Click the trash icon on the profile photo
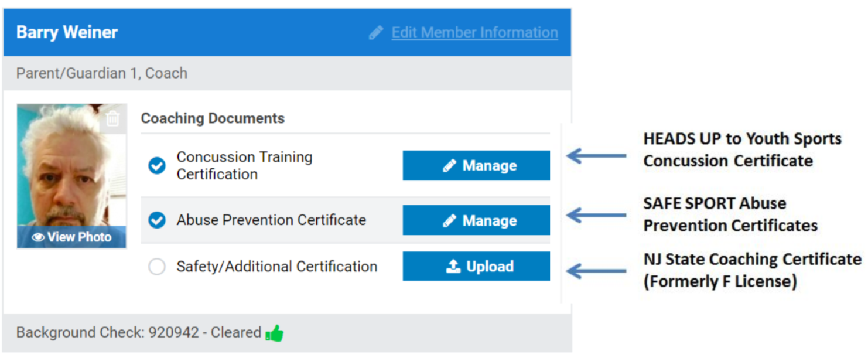 [x=112, y=119]
